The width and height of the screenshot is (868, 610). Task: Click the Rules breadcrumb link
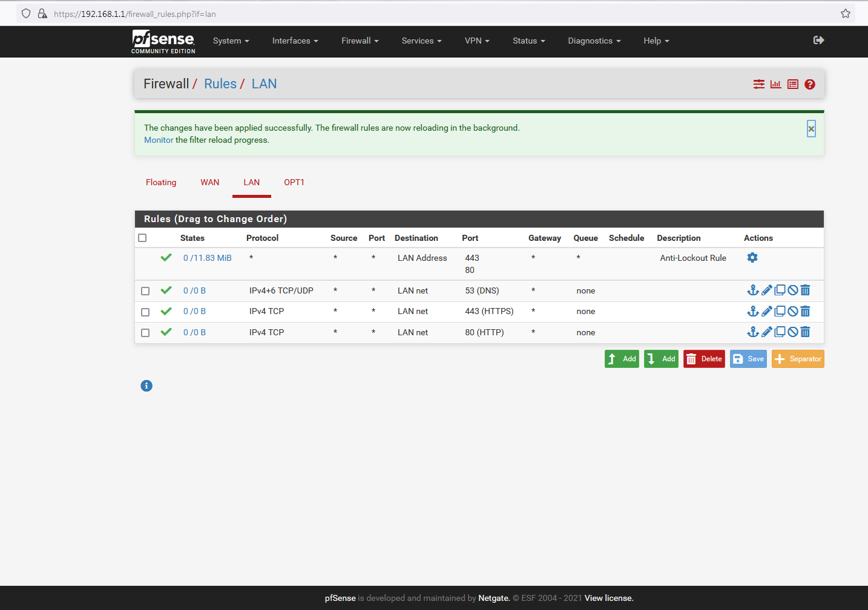[220, 84]
